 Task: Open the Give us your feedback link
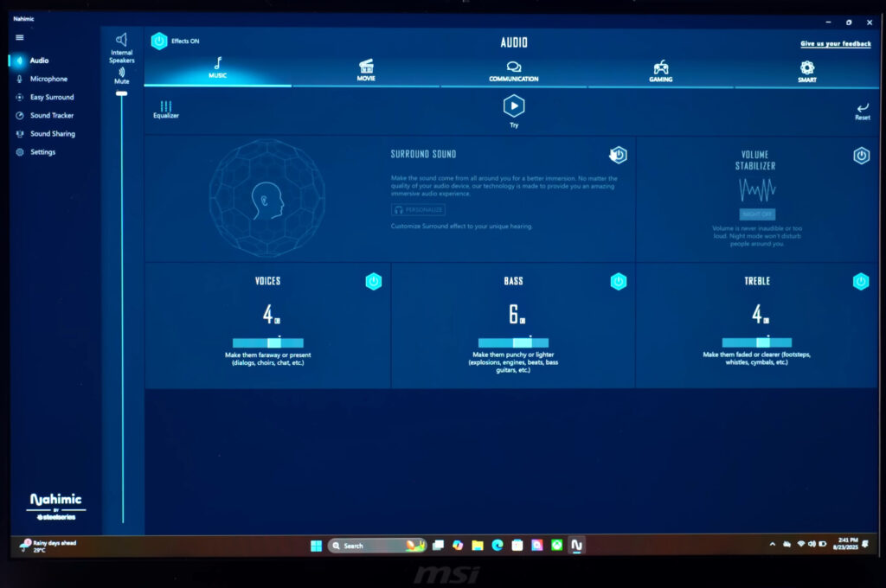point(835,43)
